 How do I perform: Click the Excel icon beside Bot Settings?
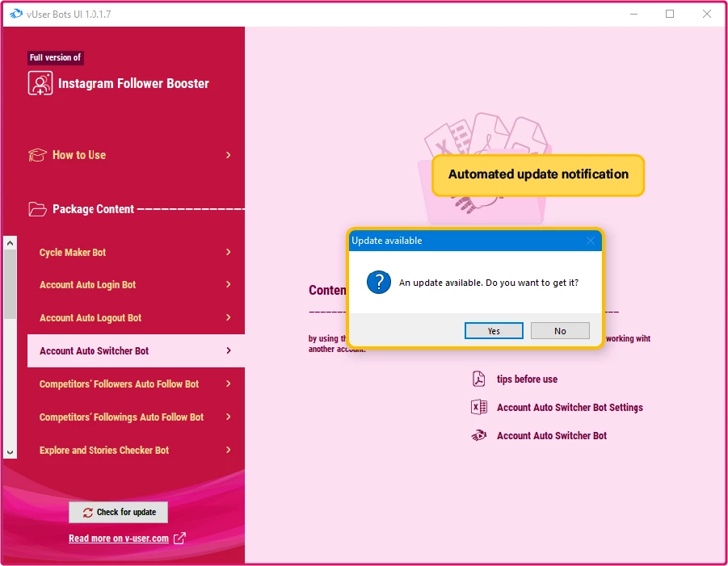point(478,407)
